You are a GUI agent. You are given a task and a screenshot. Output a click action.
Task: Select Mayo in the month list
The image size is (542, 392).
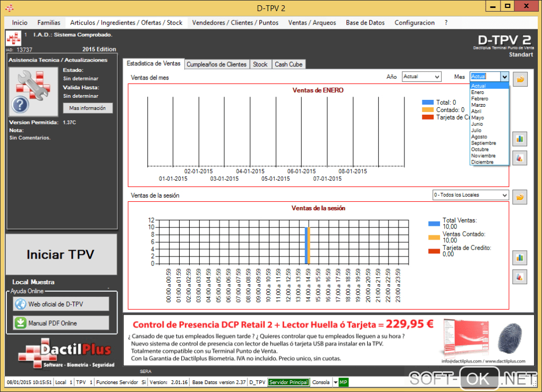pos(489,117)
